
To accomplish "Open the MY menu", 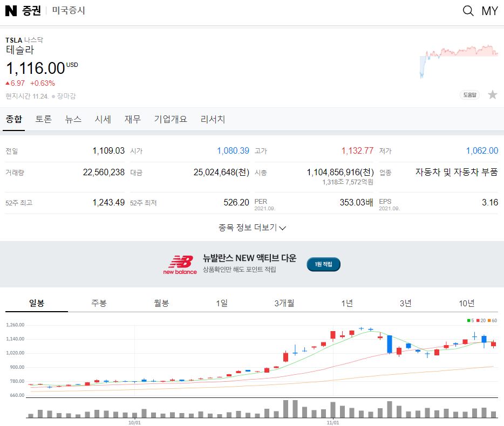I will (489, 11).
